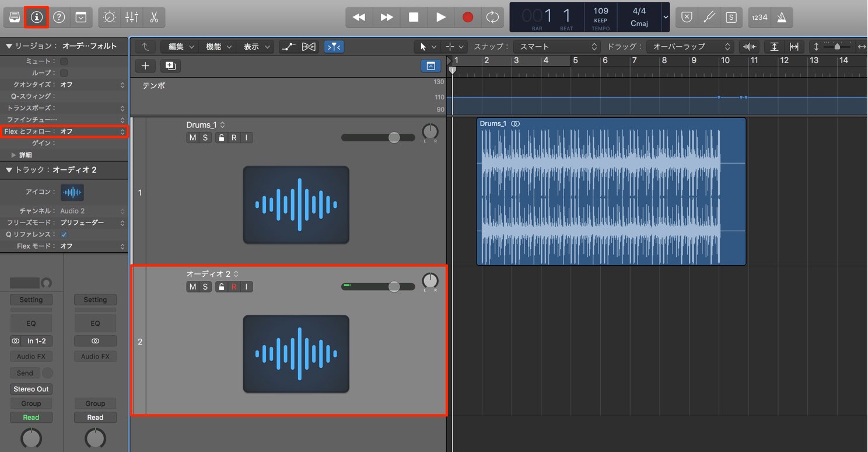Screen dimensions: 868x452
Task: Enable the ミュート checkbox
Action: pos(64,61)
